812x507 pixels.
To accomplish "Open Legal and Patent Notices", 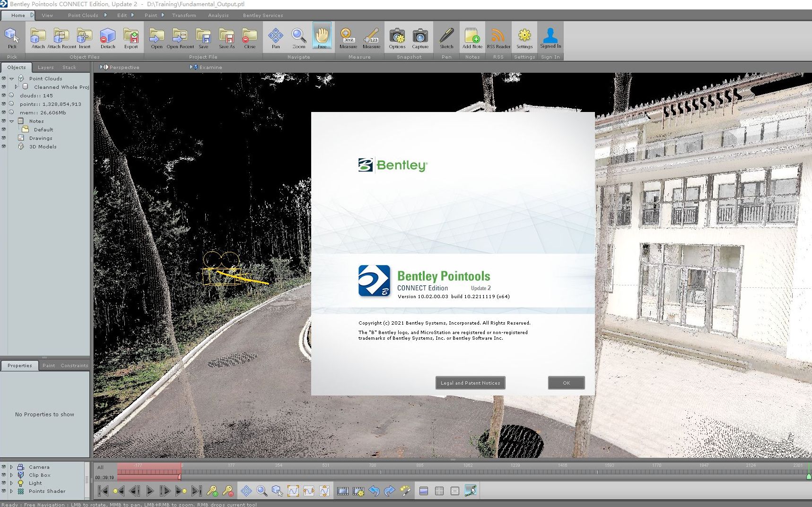I will pos(470,383).
